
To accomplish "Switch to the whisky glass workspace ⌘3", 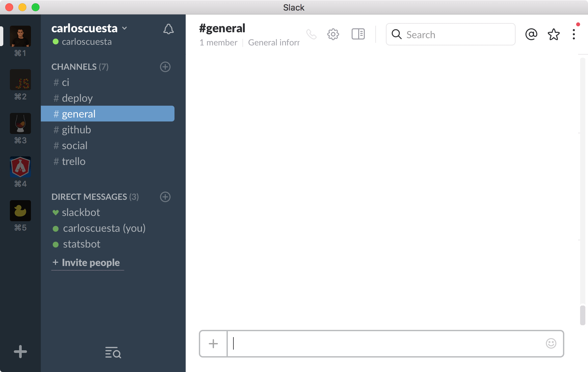I will point(20,123).
